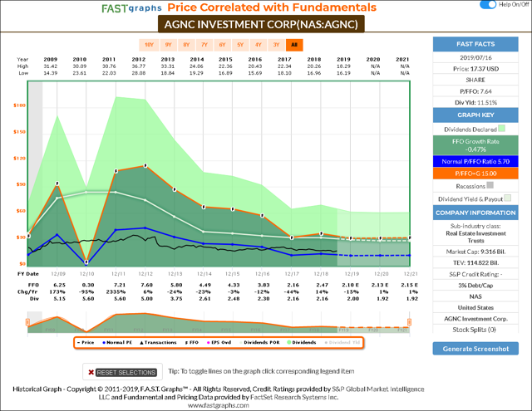Click the Price: 17.37 USD text
Viewport: 532px width, 411px height.
tap(475, 69)
